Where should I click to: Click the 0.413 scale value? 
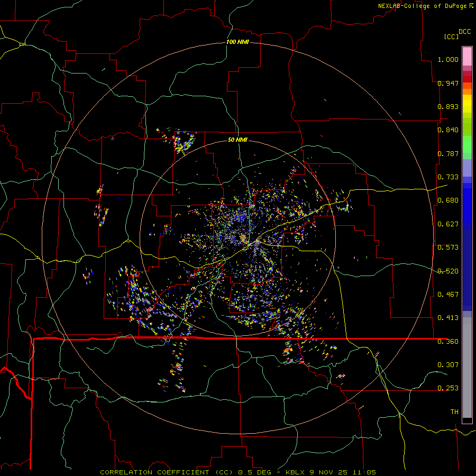pyautogui.click(x=448, y=318)
